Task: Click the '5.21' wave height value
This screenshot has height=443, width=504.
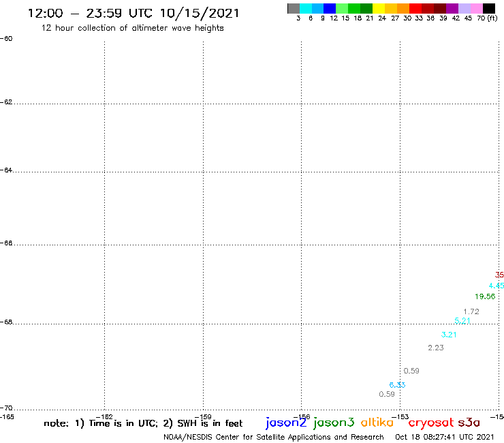Action: coord(462,321)
